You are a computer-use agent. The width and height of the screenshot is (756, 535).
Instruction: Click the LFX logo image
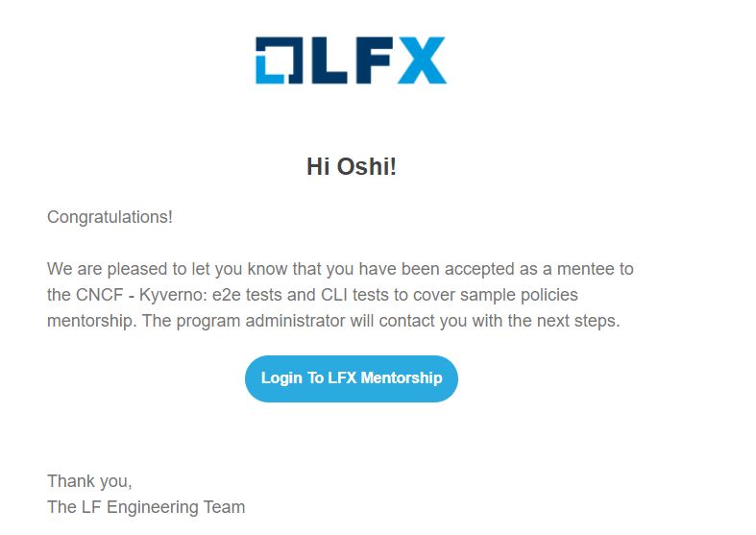pyautogui.click(x=351, y=61)
